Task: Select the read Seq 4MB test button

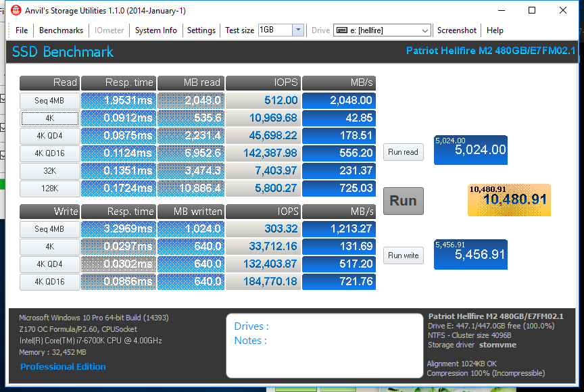Action: click(50, 100)
